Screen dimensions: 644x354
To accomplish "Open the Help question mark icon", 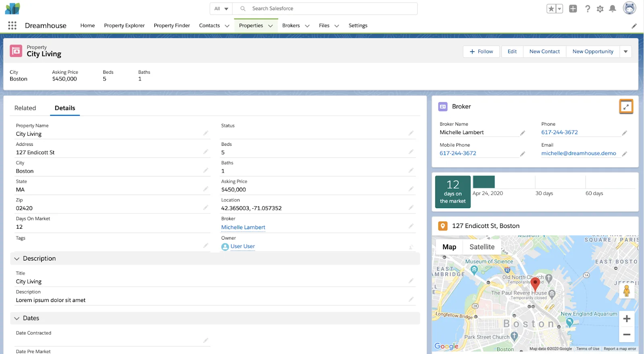I will 588,8.
